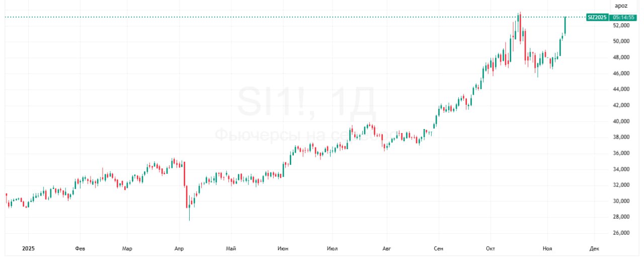
Task: Select the Окт month on time axis
Action: [491, 248]
